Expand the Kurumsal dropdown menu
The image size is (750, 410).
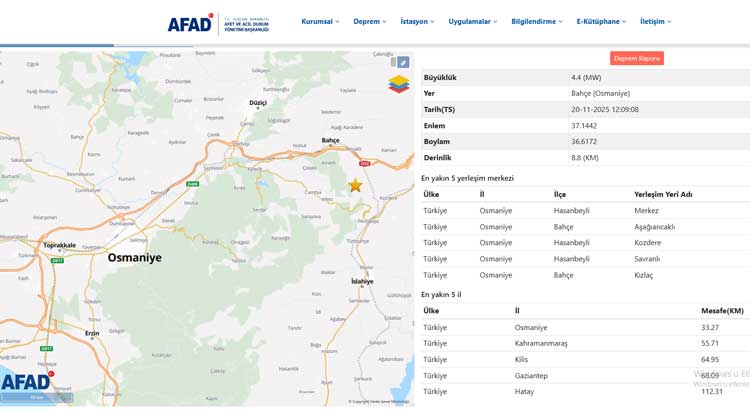click(x=320, y=21)
